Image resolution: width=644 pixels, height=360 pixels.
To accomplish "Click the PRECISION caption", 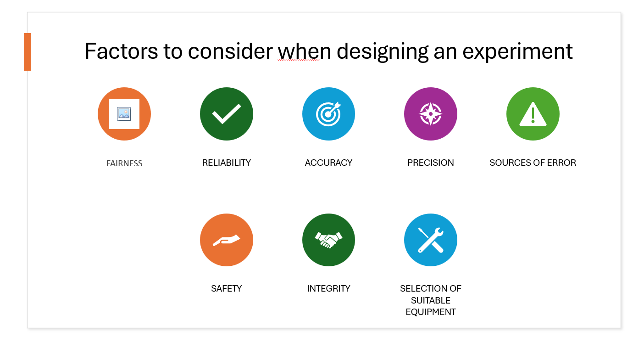I will coord(431,163).
